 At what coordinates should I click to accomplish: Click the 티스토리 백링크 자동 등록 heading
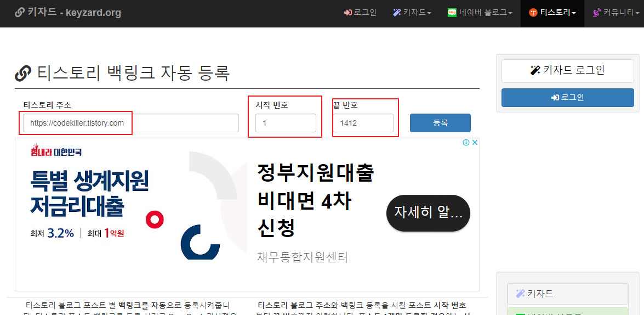click(134, 74)
